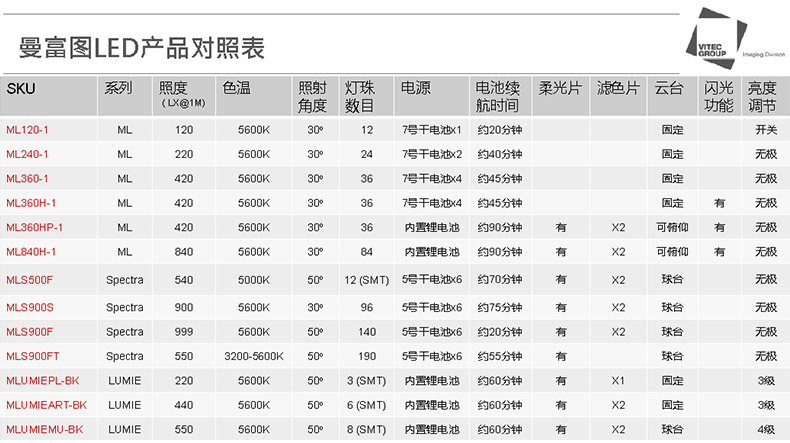
Task: Click the 84 bead count cell
Action: coord(367,252)
